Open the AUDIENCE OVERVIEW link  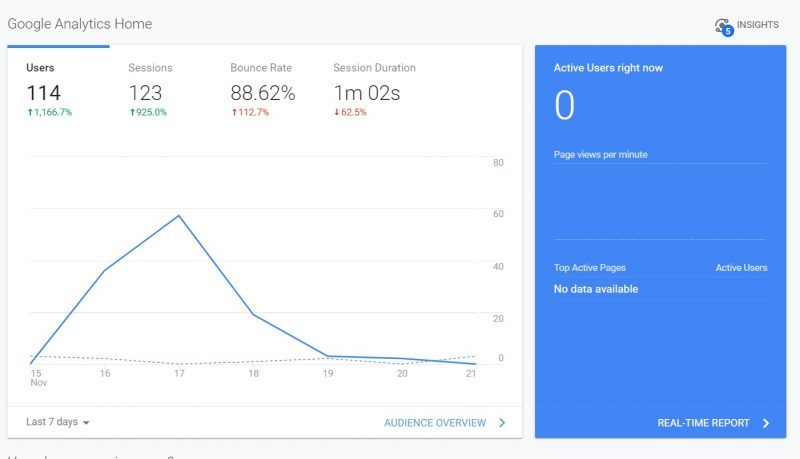click(x=435, y=423)
